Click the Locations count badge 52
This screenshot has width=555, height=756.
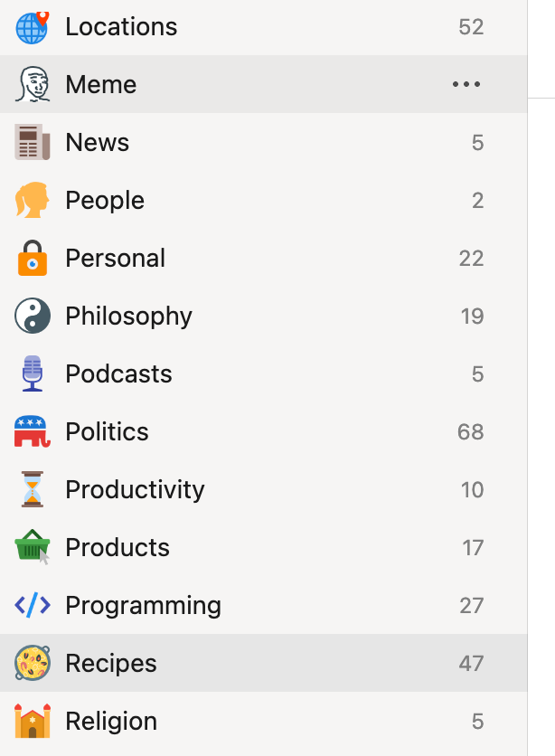(x=471, y=27)
